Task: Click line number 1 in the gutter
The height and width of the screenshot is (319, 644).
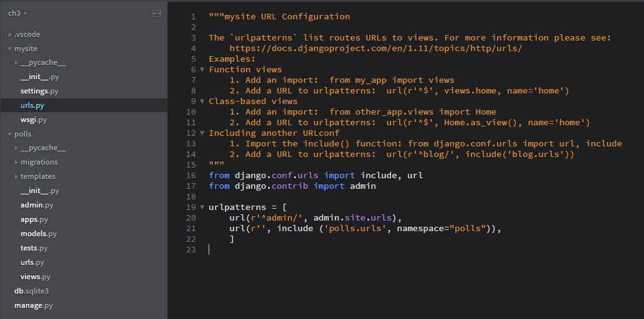Action: pos(194,17)
